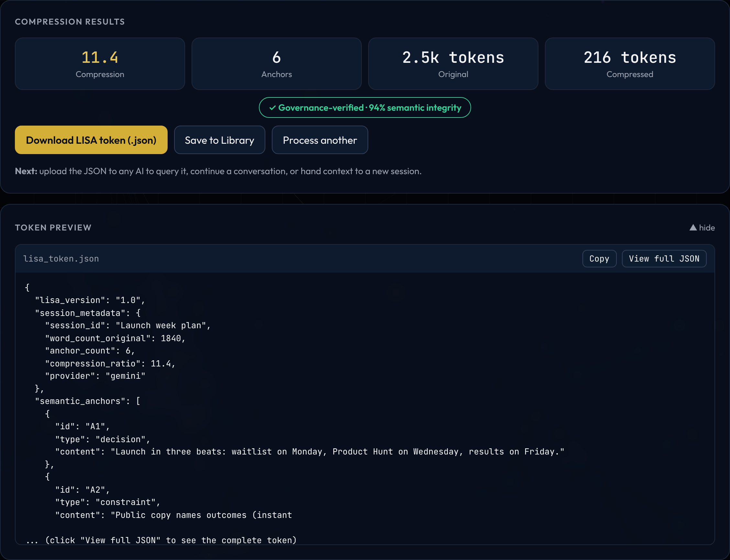Click the truncation note about View full JSON
This screenshot has height=560, width=730.
click(x=161, y=540)
